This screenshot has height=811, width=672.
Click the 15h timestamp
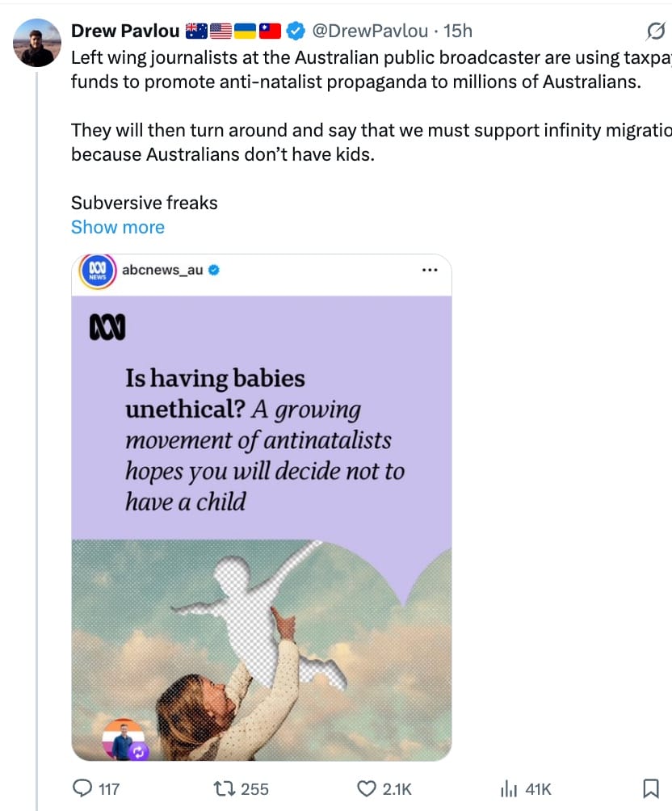click(459, 31)
